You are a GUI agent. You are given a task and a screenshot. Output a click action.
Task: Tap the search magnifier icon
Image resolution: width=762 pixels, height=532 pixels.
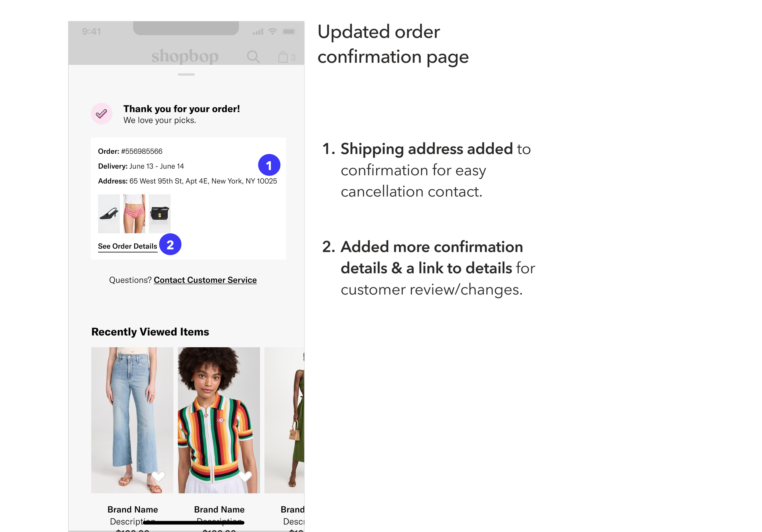coord(253,57)
